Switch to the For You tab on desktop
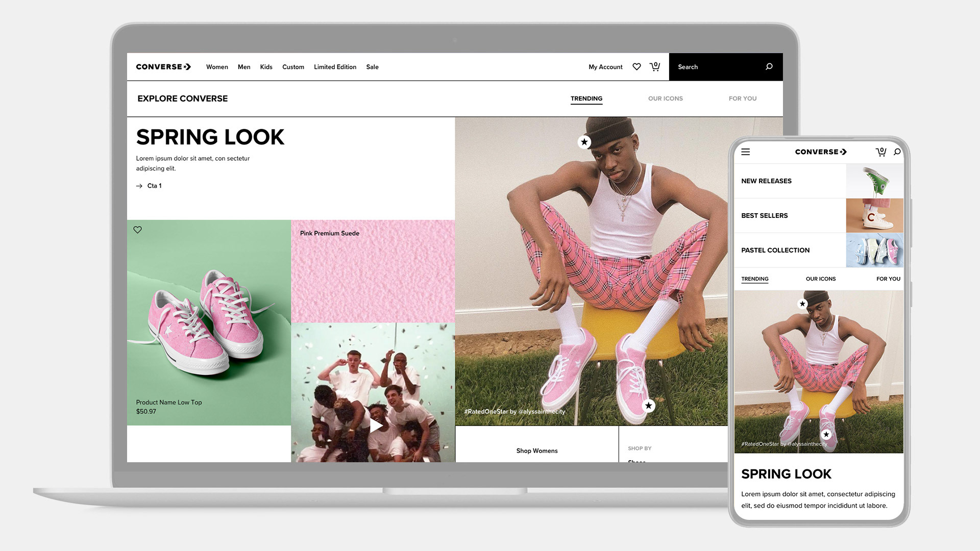This screenshot has width=980, height=551. tap(743, 98)
